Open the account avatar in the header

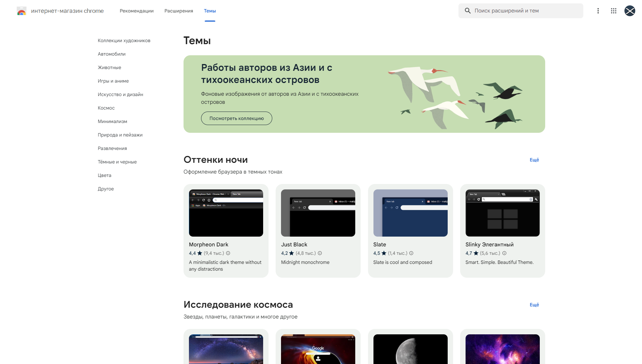[630, 11]
